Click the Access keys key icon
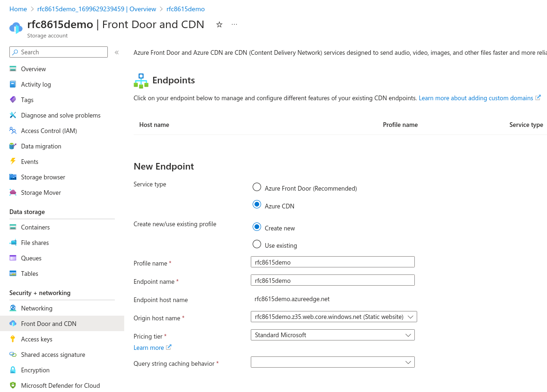The height and width of the screenshot is (392, 547). tap(13, 339)
